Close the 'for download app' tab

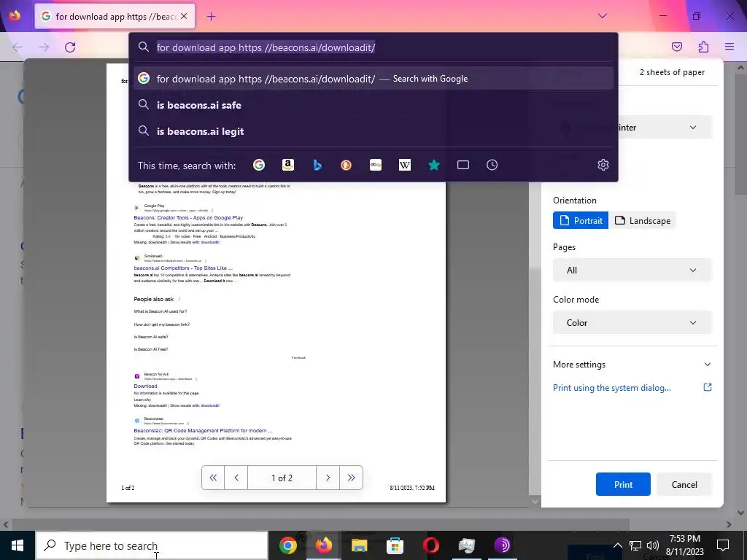pyautogui.click(x=184, y=16)
